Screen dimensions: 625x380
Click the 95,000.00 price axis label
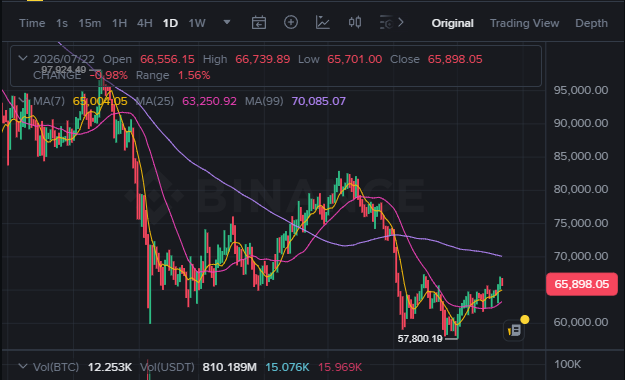click(581, 90)
